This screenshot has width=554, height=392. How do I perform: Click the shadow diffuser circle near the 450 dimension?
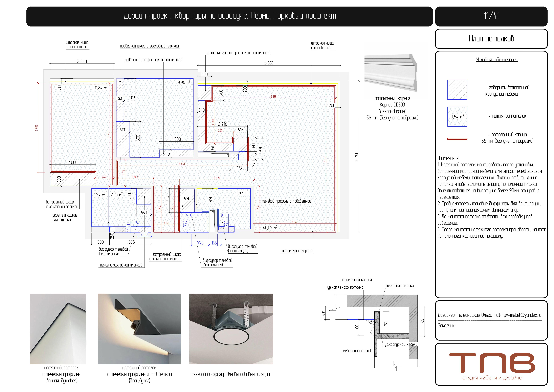[x=138, y=222]
